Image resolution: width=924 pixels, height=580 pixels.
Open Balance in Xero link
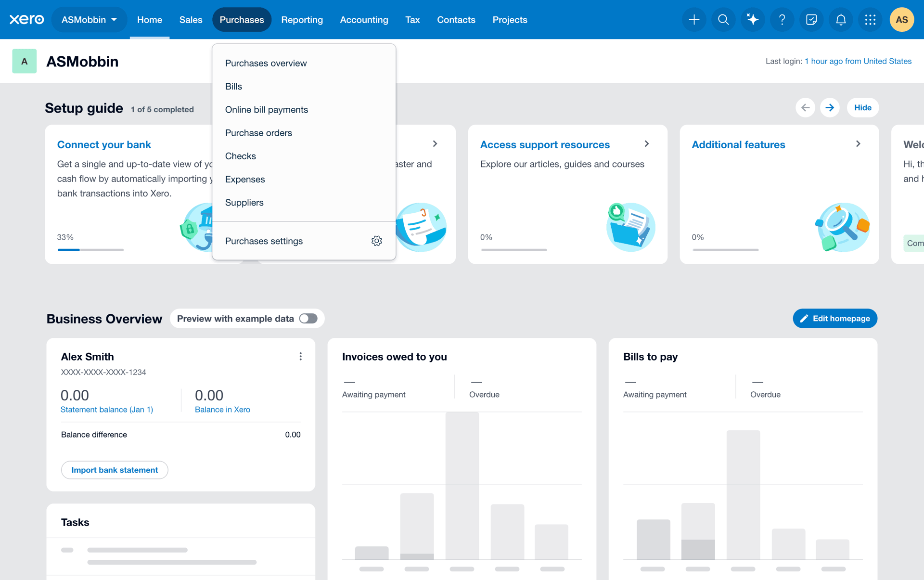tap(222, 409)
